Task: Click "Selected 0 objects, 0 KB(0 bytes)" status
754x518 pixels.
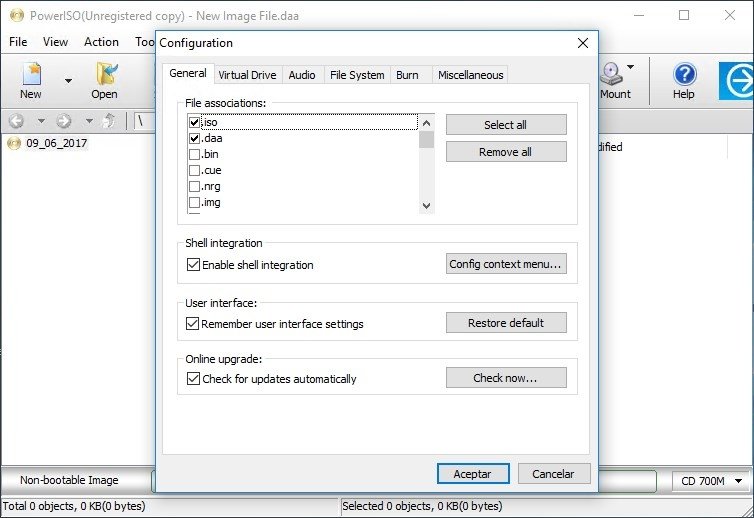Action: [422, 506]
